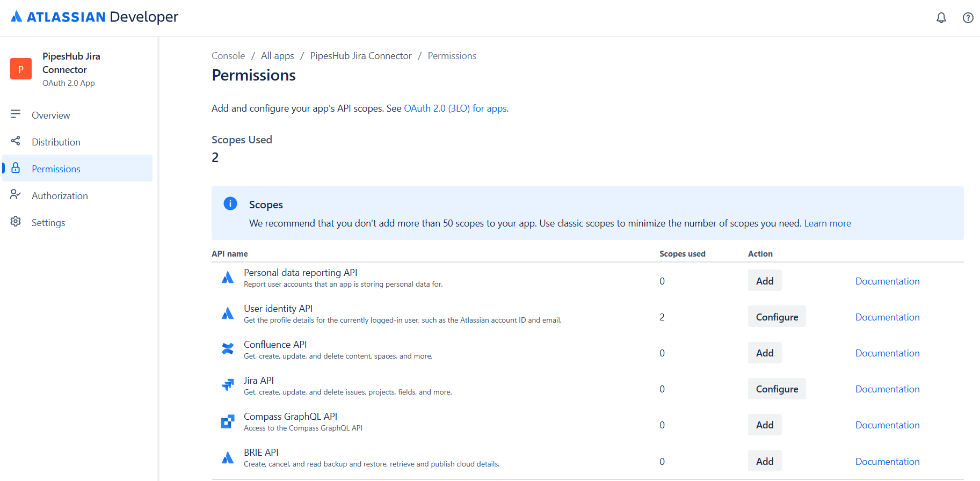Add the BRIE API
This screenshot has height=481, width=980.
click(765, 461)
